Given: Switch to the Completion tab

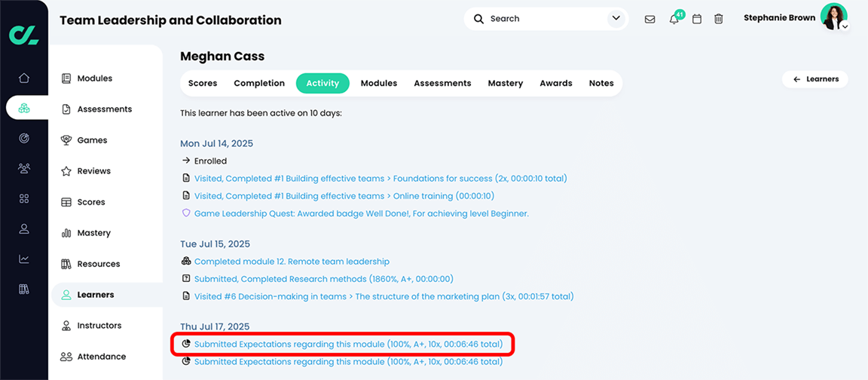Looking at the screenshot, I should tap(259, 83).
